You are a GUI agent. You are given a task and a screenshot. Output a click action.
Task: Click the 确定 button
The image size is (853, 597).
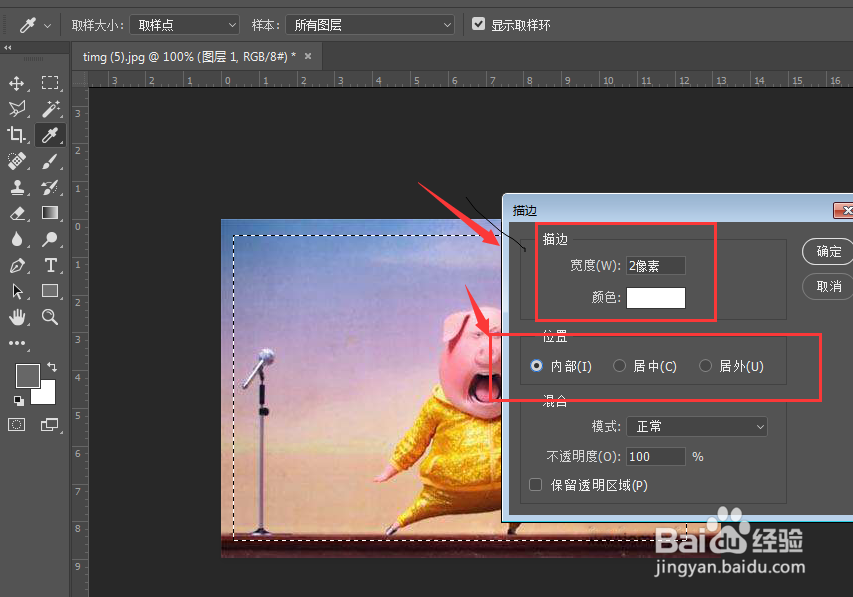coord(828,251)
